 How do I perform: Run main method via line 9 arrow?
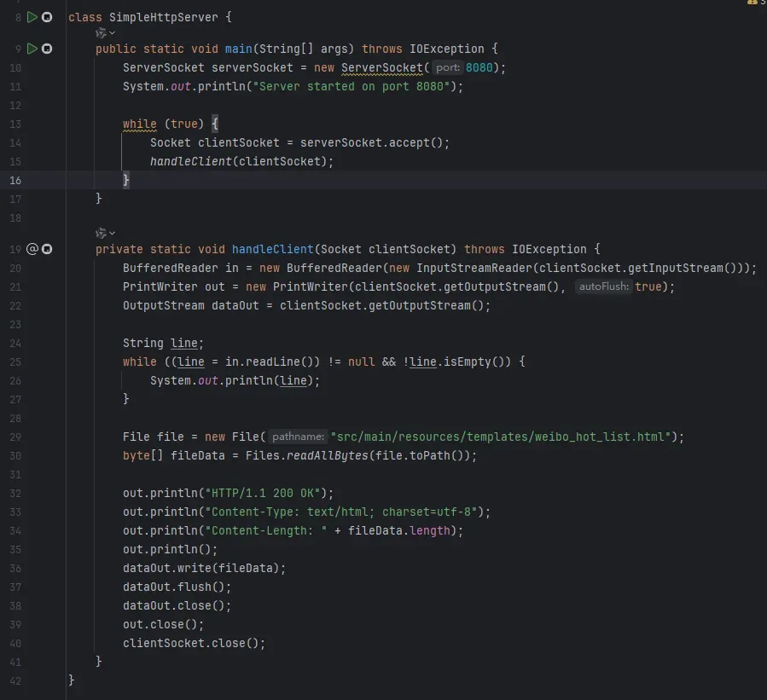(32, 49)
